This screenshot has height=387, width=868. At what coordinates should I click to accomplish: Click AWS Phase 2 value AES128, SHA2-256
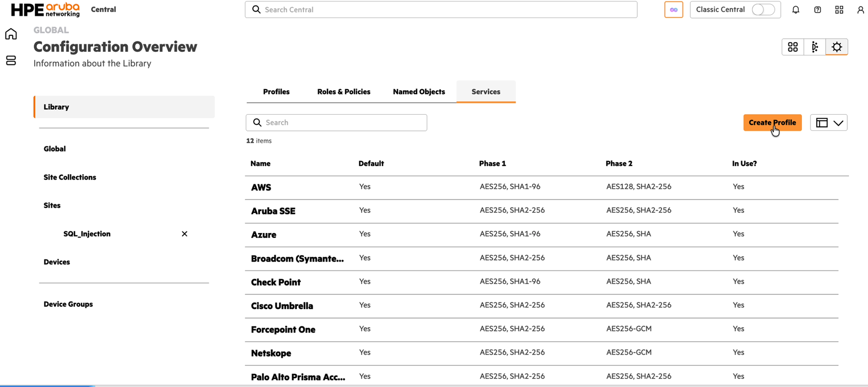point(639,187)
